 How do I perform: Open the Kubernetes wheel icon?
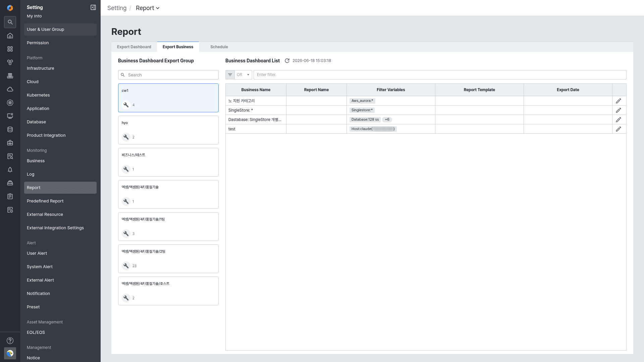[10, 103]
